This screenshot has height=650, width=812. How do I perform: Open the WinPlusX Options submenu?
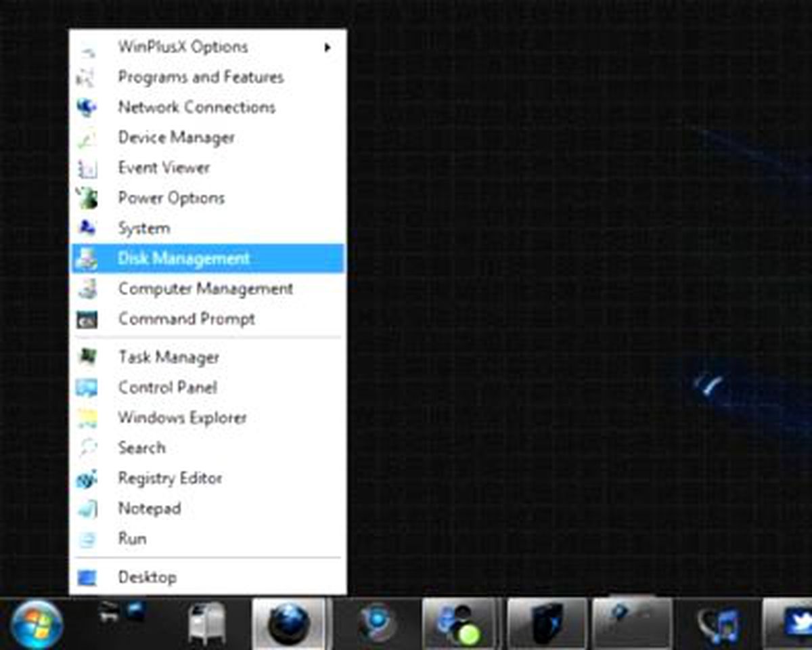coord(208,47)
